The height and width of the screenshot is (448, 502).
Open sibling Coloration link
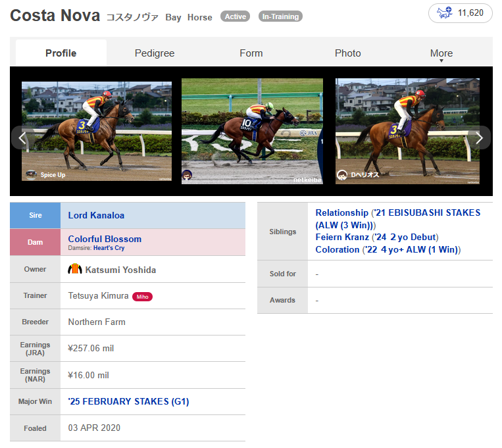pyautogui.click(x=338, y=250)
